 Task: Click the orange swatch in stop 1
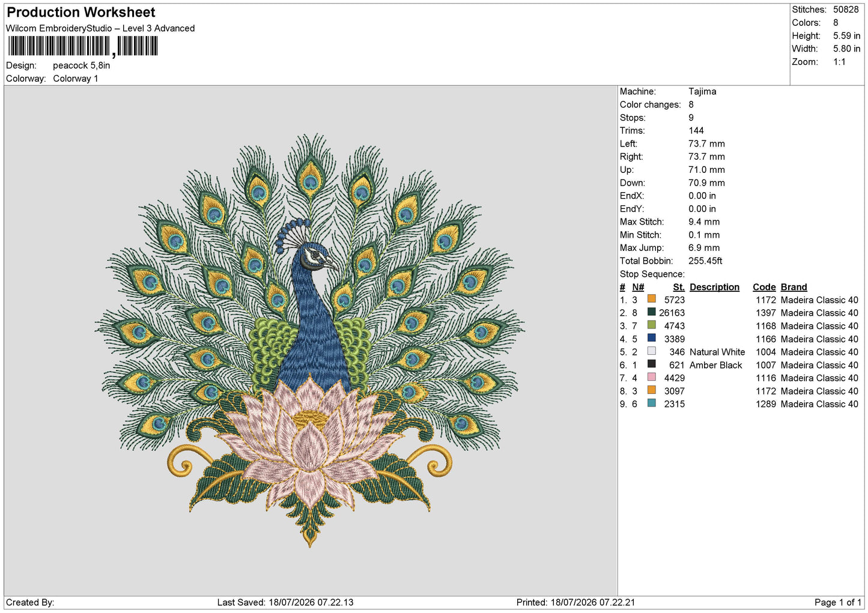pos(652,299)
